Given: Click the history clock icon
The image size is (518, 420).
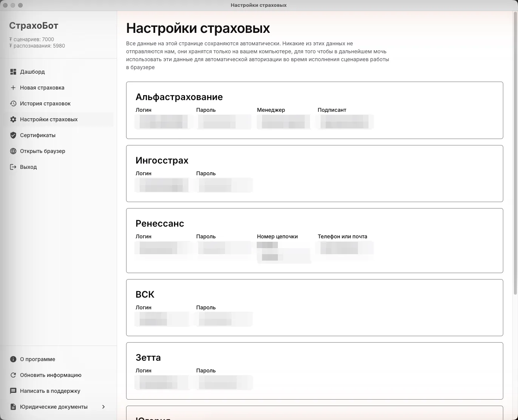Looking at the screenshot, I should point(13,103).
